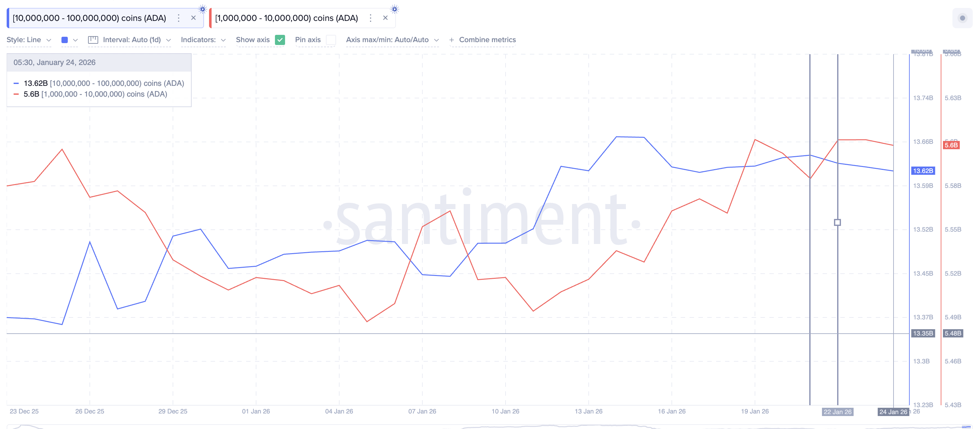This screenshot has height=429, width=980.
Task: Remove the [1,000,000 - 10,000,000) coins metric
Action: click(x=385, y=17)
